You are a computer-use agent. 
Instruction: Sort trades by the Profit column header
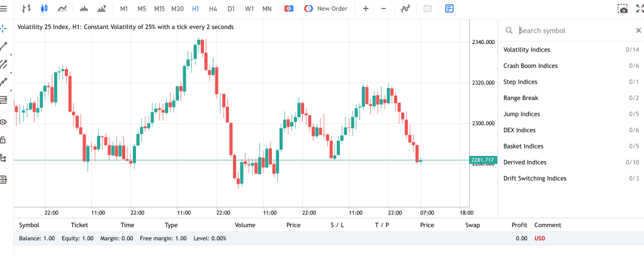click(519, 225)
